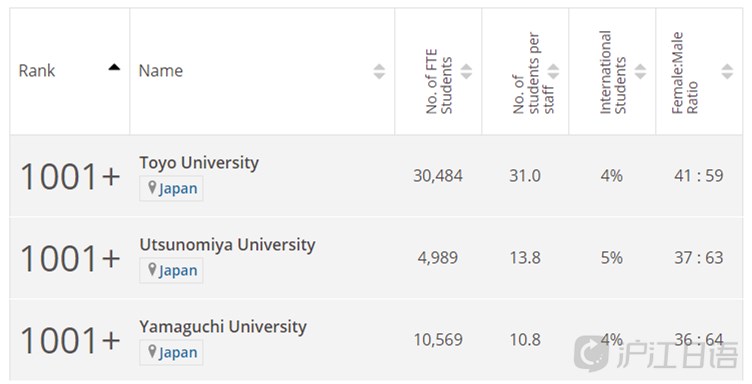The width and height of the screenshot is (752, 384).
Task: Click the Name column sort arrows
Action: coord(379,71)
